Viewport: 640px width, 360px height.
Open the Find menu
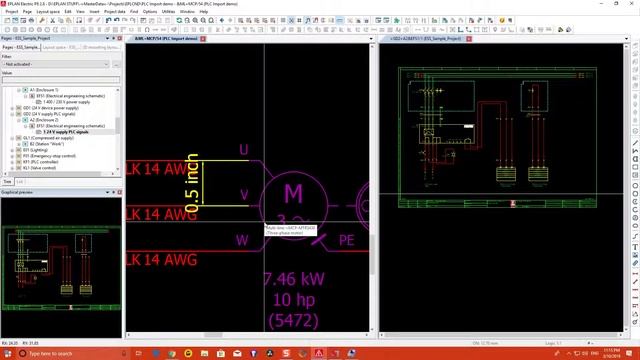pyautogui.click(x=134, y=12)
